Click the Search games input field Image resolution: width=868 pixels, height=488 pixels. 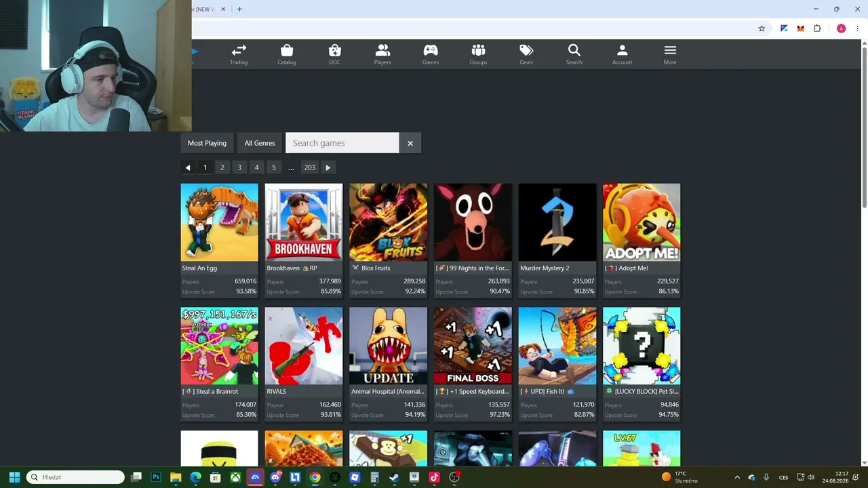[342, 143]
